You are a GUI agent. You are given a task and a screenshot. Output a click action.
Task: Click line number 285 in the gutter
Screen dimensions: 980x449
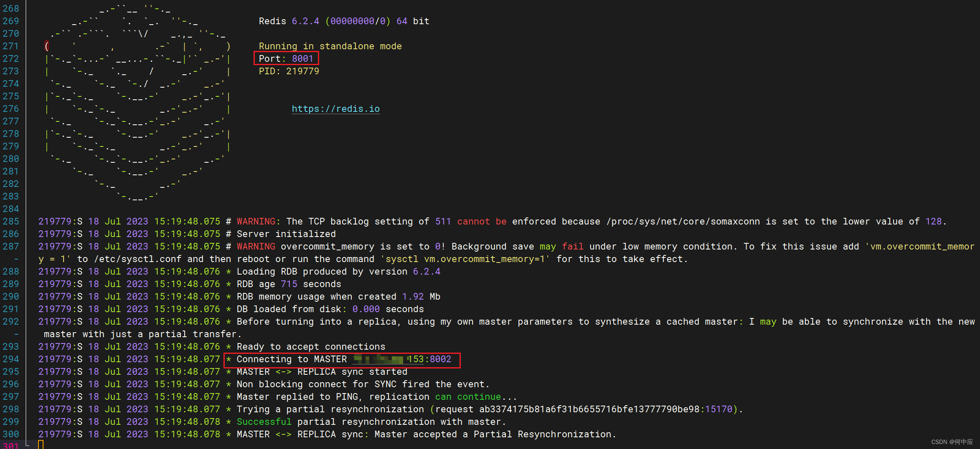click(11, 222)
